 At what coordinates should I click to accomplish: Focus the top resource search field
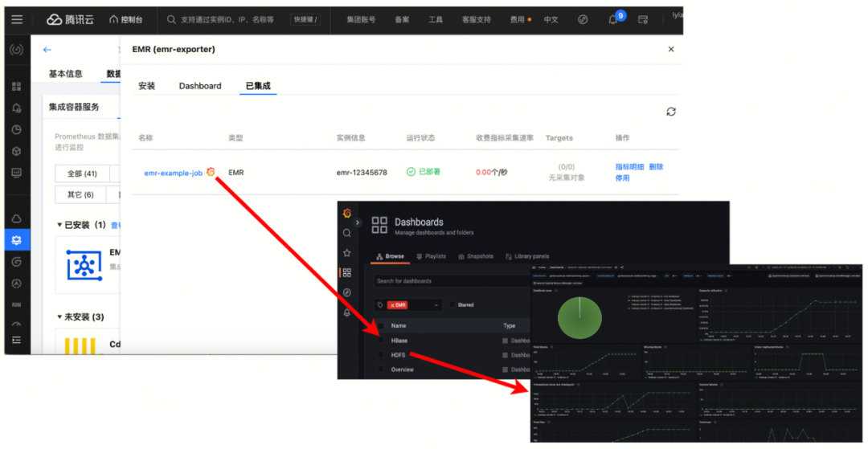pos(226,19)
